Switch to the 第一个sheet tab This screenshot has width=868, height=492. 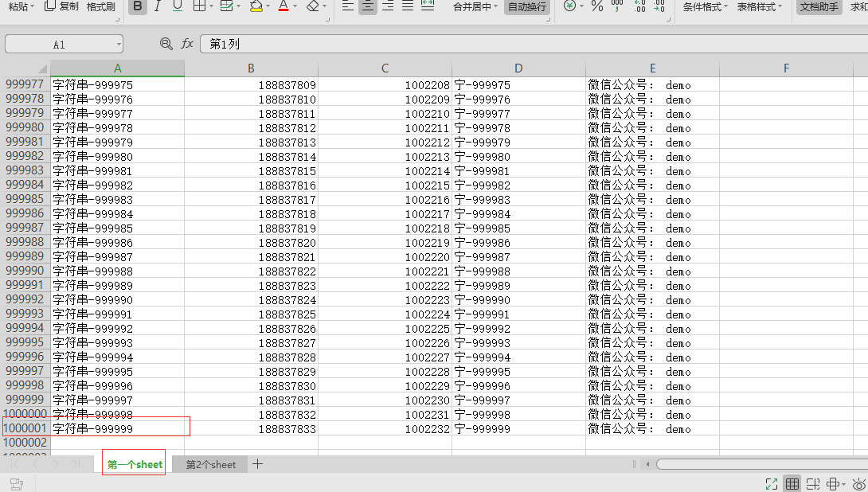135,464
